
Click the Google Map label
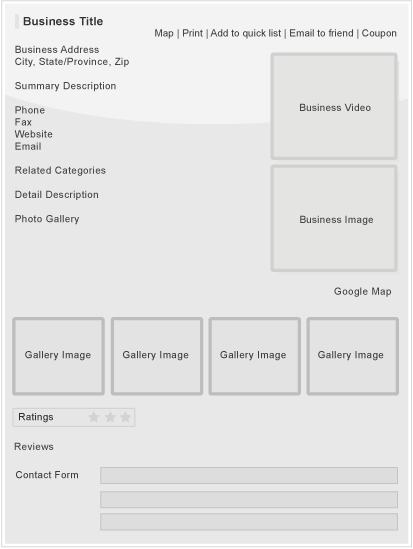click(363, 291)
